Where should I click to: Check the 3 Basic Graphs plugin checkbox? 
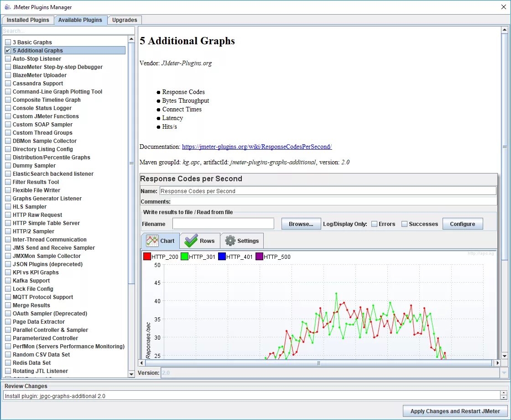click(8, 42)
